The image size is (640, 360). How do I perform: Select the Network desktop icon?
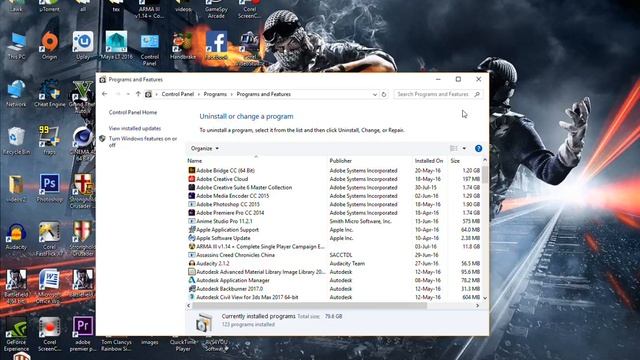click(x=16, y=93)
